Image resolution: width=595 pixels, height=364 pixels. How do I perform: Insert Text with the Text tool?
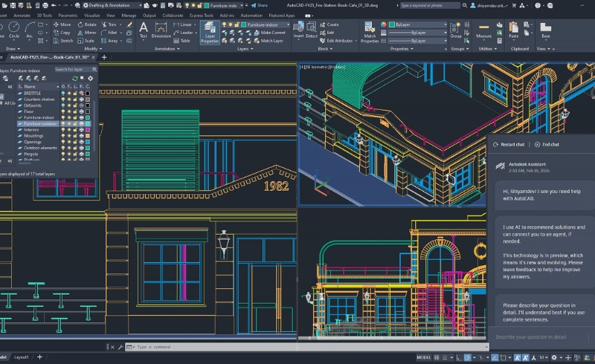(144, 30)
